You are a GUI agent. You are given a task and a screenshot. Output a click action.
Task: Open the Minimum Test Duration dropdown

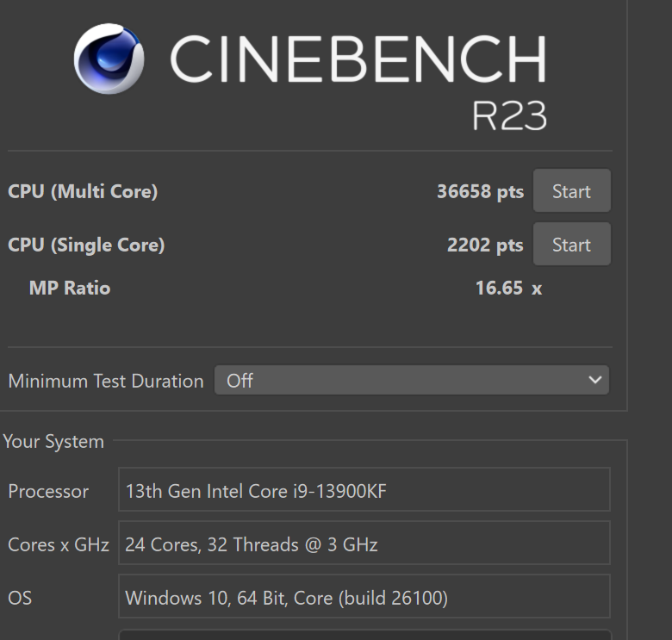coord(412,380)
